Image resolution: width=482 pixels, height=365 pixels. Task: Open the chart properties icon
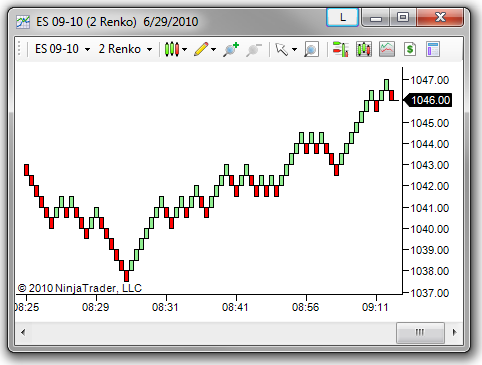coord(433,49)
